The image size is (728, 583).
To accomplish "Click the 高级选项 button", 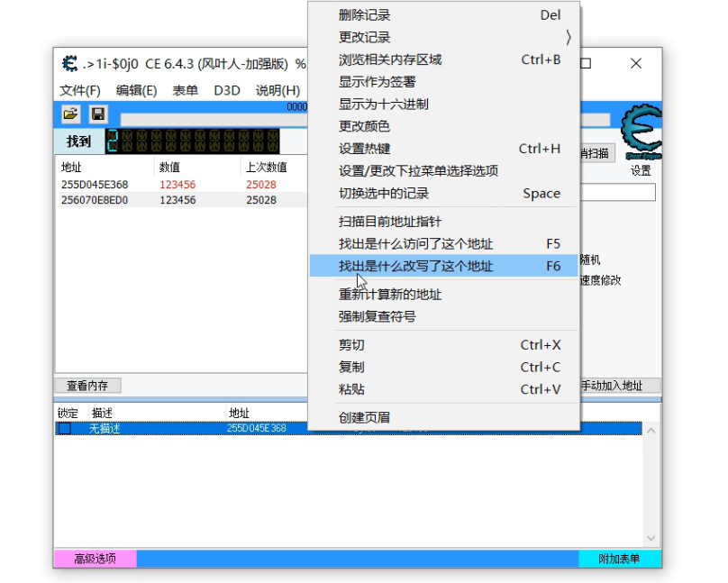I will pos(96,559).
